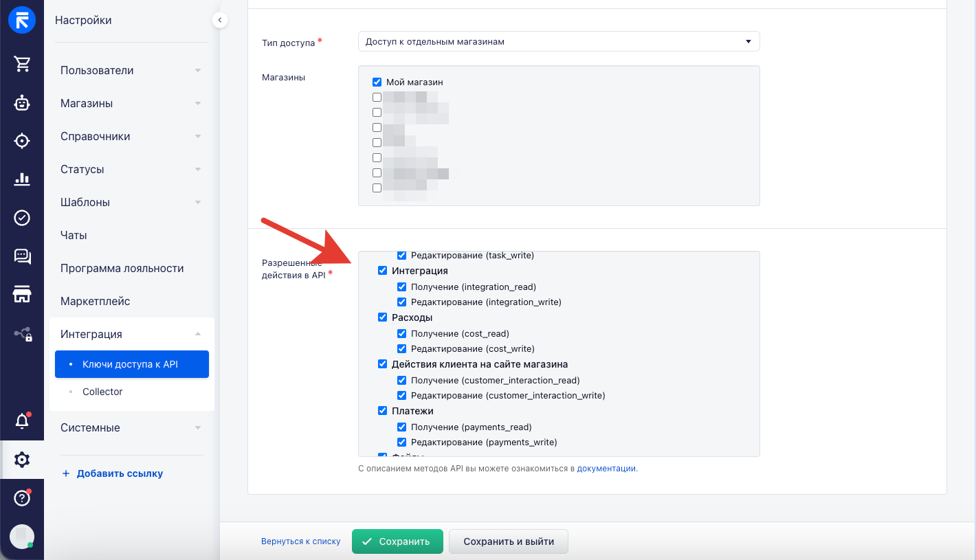Open the marketplace storefront icon
Viewport: 976px width, 560px height.
23,295
